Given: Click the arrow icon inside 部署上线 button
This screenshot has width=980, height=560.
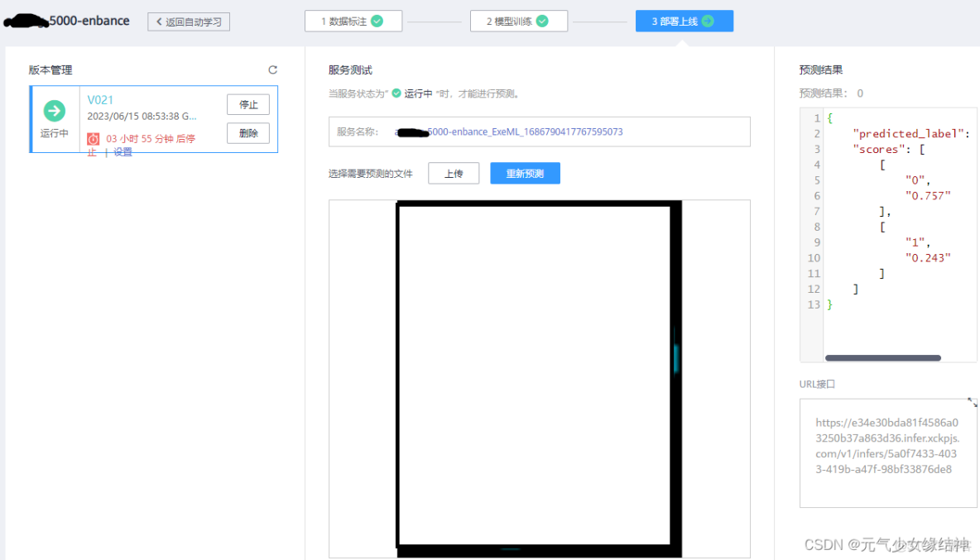Looking at the screenshot, I should (708, 21).
